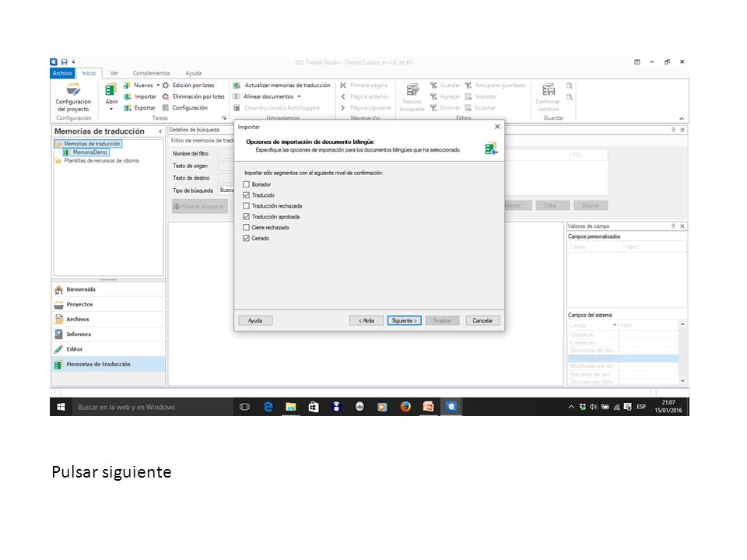Open File Explorer from taskbar

coord(290,407)
